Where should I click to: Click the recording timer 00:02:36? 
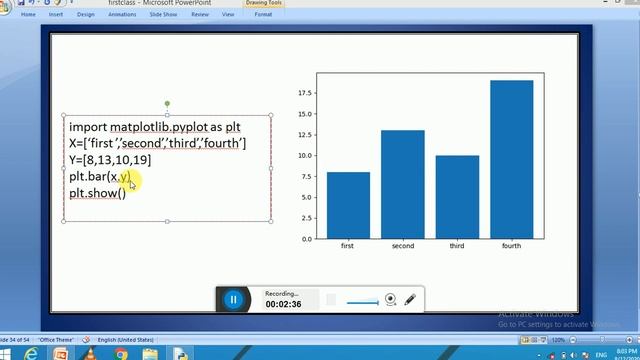[283, 304]
